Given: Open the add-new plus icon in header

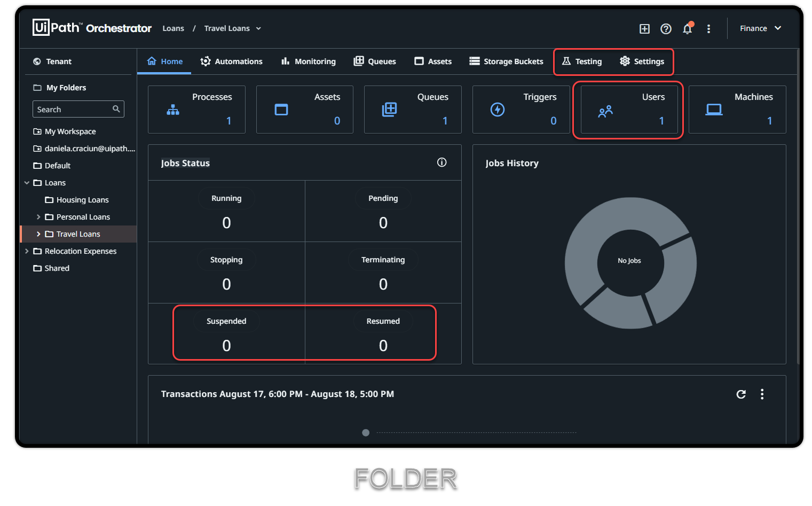Looking at the screenshot, I should click(x=644, y=29).
